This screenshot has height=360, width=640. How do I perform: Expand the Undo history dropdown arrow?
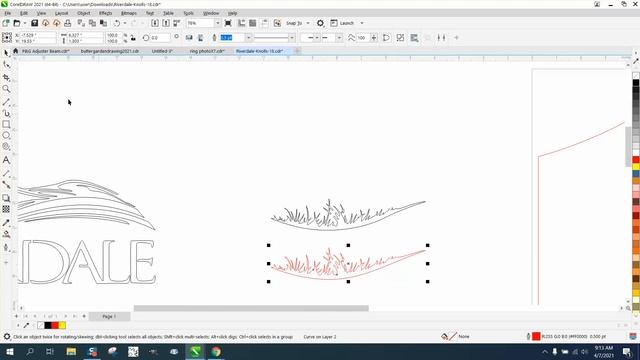[x=124, y=23]
